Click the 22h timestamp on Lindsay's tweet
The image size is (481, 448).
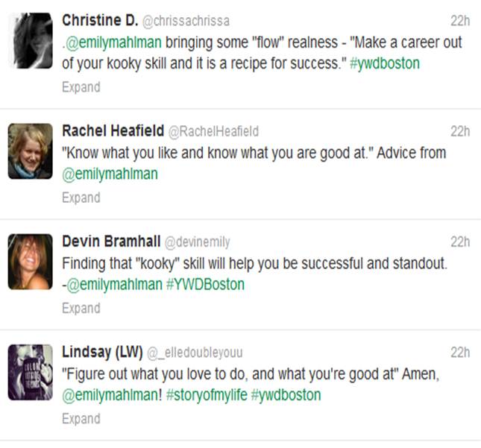tap(460, 353)
